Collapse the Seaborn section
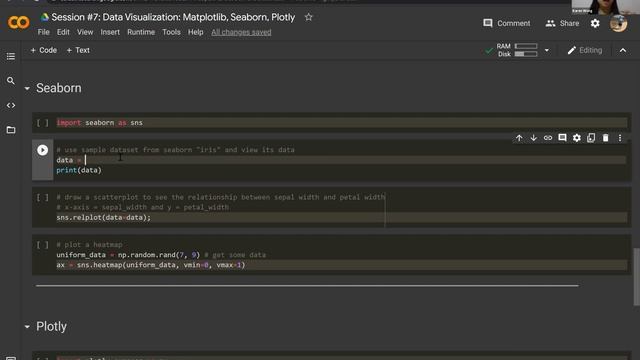 coord(27,88)
